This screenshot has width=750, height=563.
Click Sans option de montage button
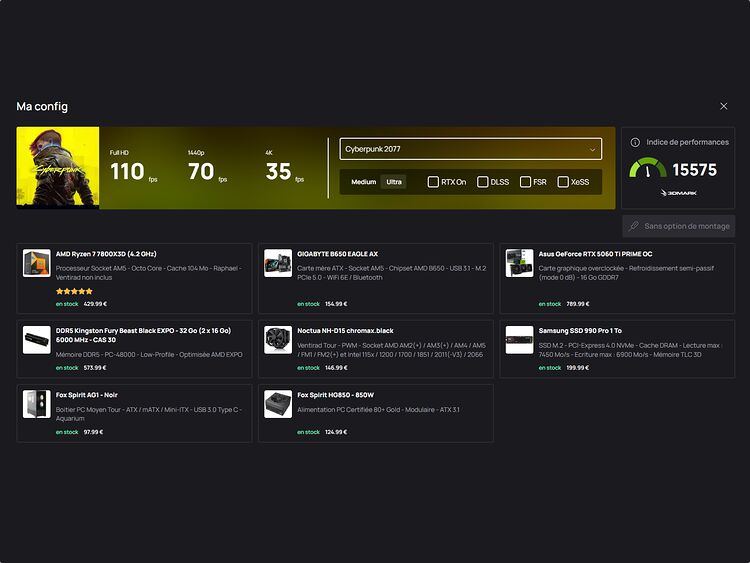coord(678,226)
